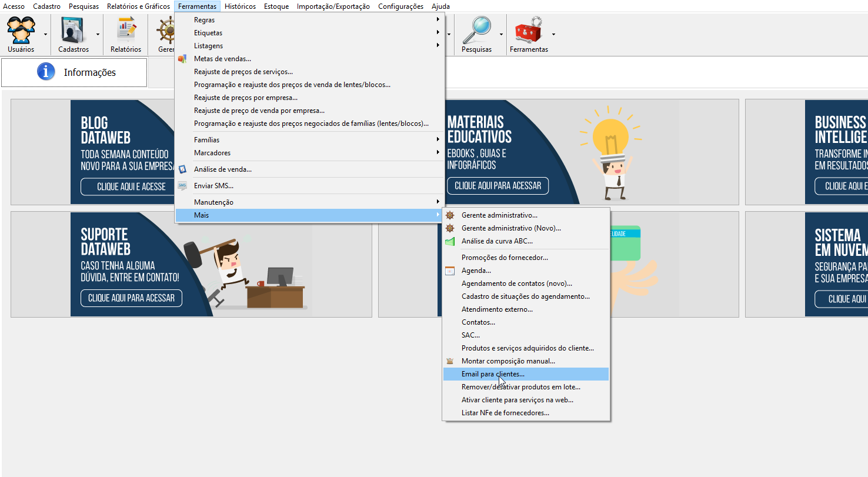Image resolution: width=868 pixels, height=477 pixels.
Task: Click Suporte Dataweb 'Clique aqui para acessar' button
Action: pyautogui.click(x=131, y=298)
